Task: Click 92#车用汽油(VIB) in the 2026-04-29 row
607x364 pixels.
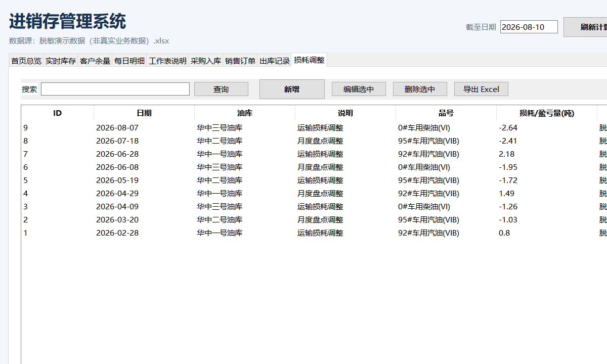Action: [428, 194]
